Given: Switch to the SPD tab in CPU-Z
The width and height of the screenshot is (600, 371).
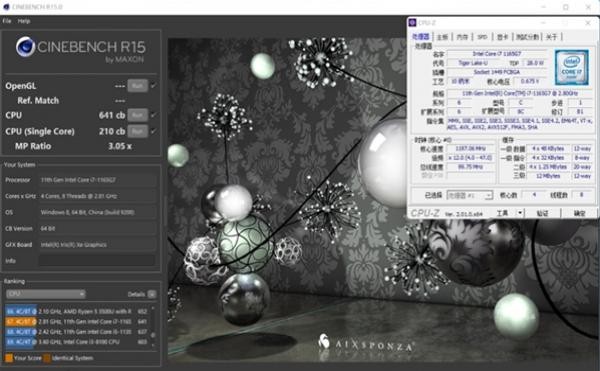Looking at the screenshot, I should point(482,37).
